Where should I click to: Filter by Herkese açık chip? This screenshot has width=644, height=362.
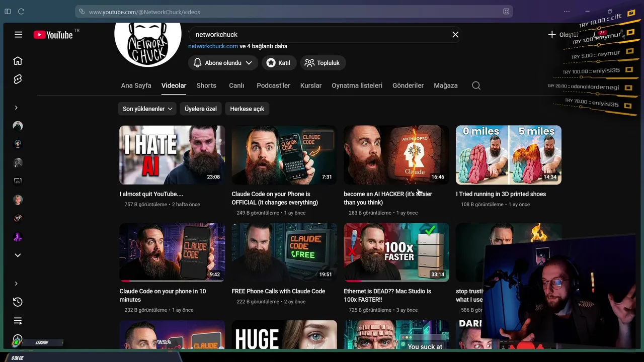(247, 109)
